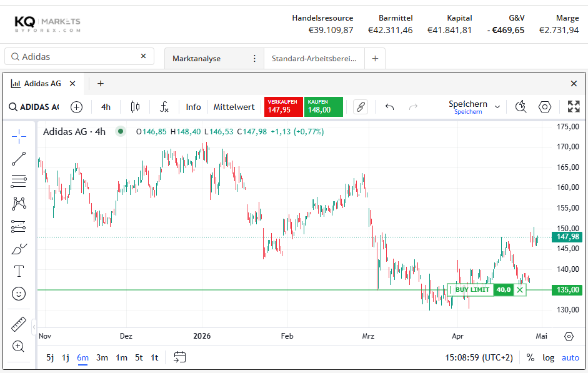Activate the ruler measure tool
Image resolution: width=588 pixels, height=373 pixels.
coord(19,324)
